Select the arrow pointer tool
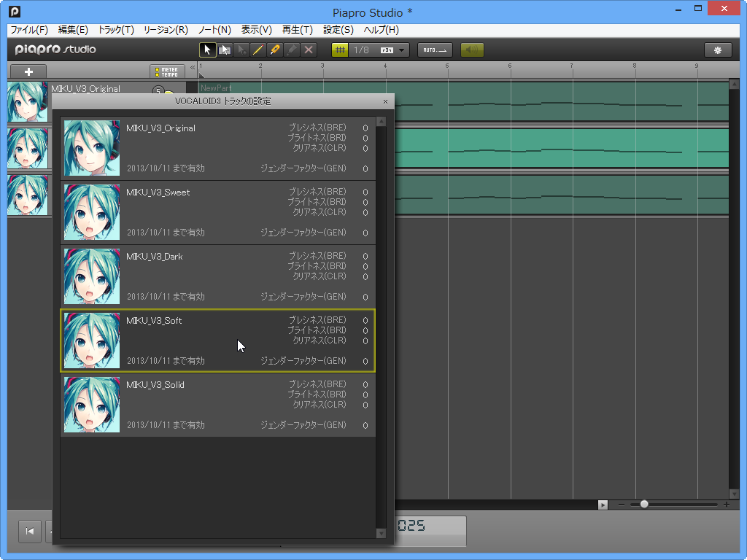This screenshot has height=560, width=747. coord(207,50)
